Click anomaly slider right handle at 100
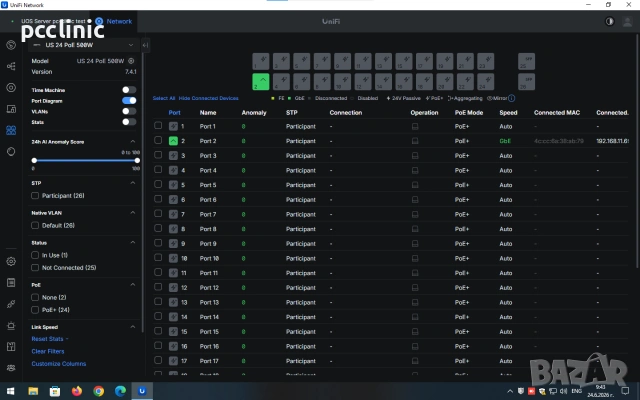Screen dimensions: 640x400 [137, 160]
